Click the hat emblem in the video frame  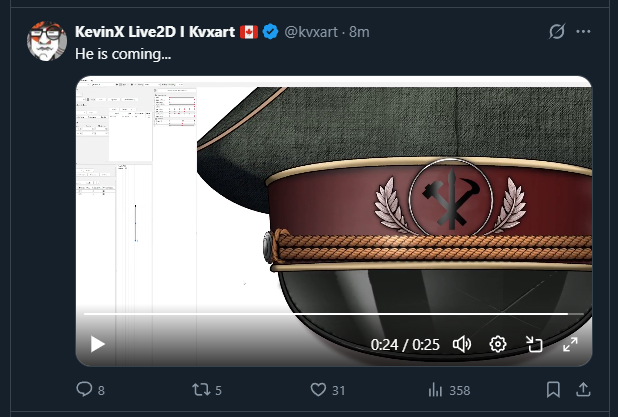pos(451,198)
